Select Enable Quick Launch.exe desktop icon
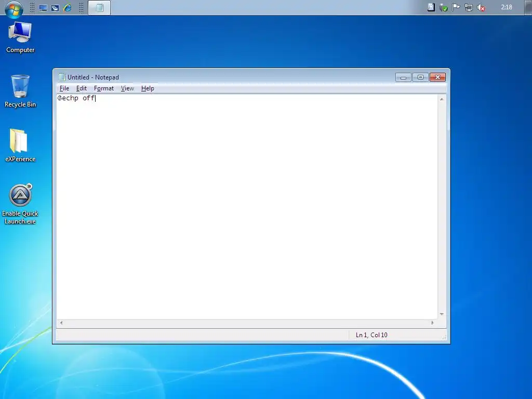 [20, 204]
